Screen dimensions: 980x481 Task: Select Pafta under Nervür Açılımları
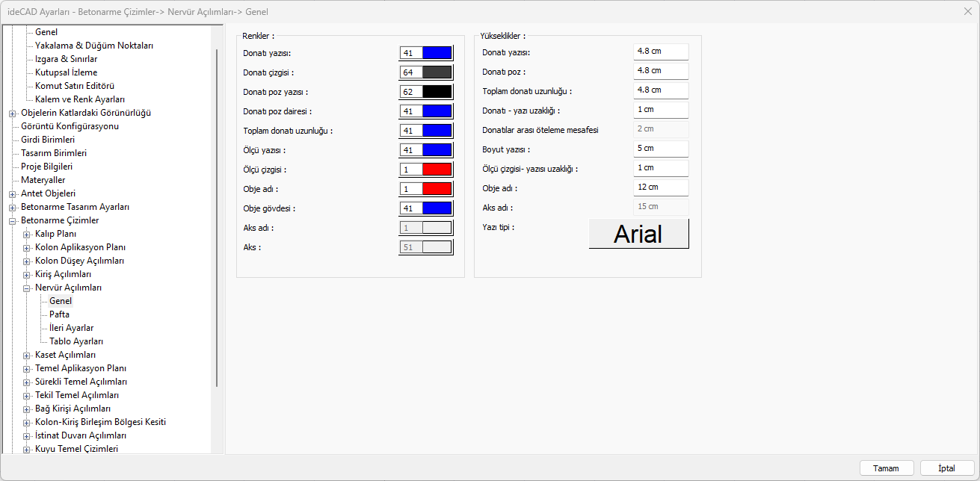point(60,314)
